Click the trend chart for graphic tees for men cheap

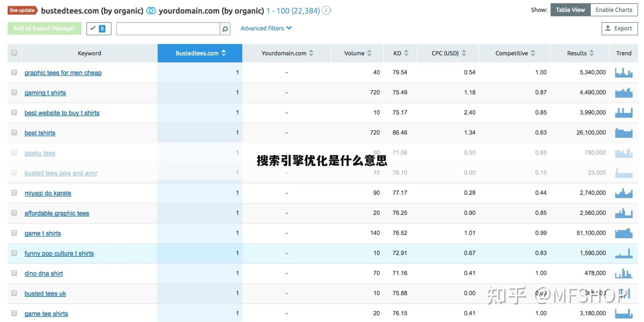coord(624,72)
